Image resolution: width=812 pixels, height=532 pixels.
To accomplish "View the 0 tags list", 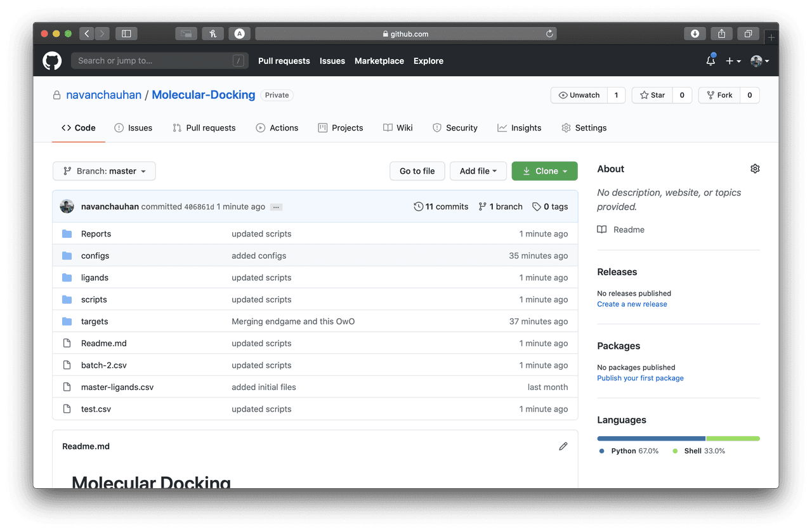I will coord(550,207).
